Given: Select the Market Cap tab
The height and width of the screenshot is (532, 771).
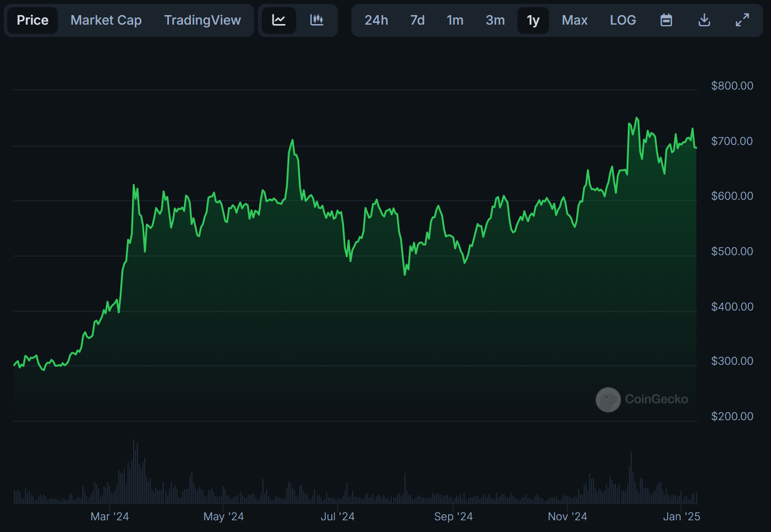Looking at the screenshot, I should pyautogui.click(x=106, y=20).
